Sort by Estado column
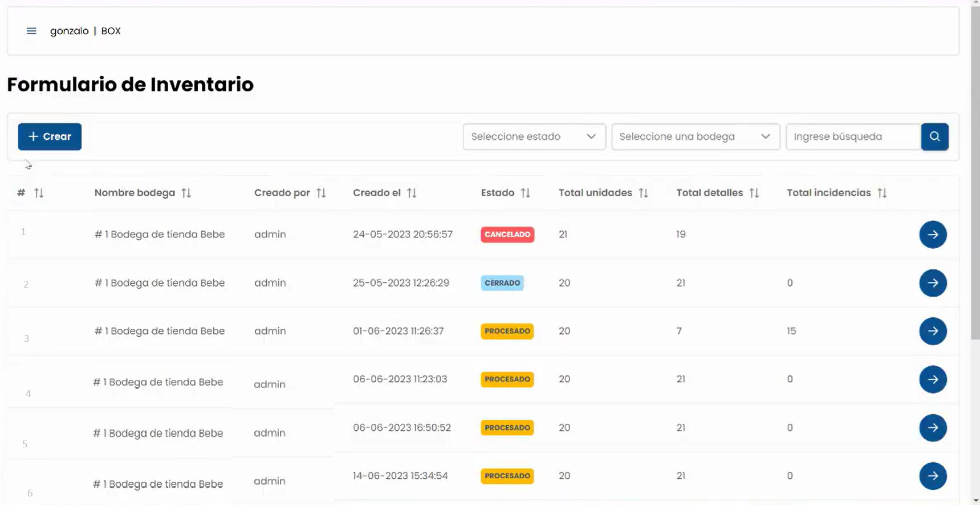 (525, 193)
